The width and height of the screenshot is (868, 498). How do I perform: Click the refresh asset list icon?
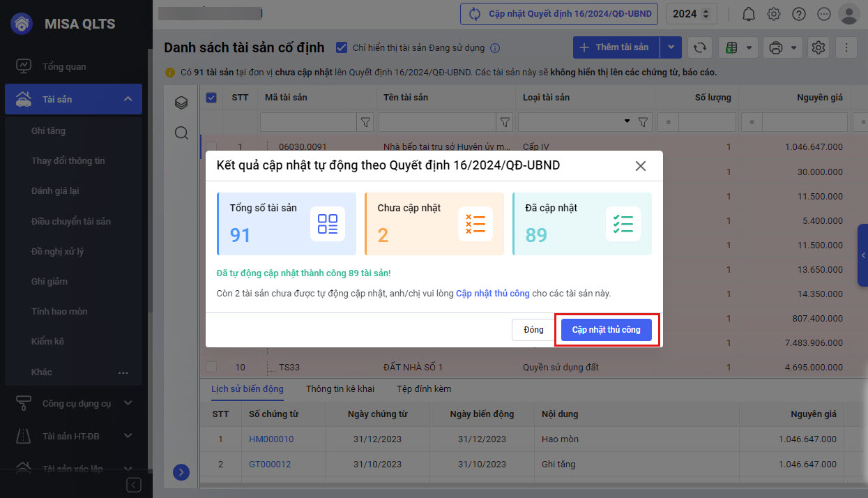(700, 47)
